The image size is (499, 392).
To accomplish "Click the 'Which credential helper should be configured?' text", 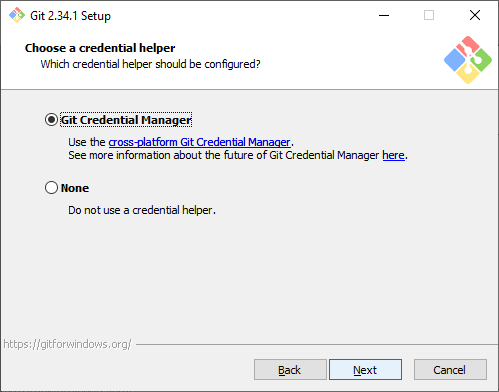I will click(150, 64).
